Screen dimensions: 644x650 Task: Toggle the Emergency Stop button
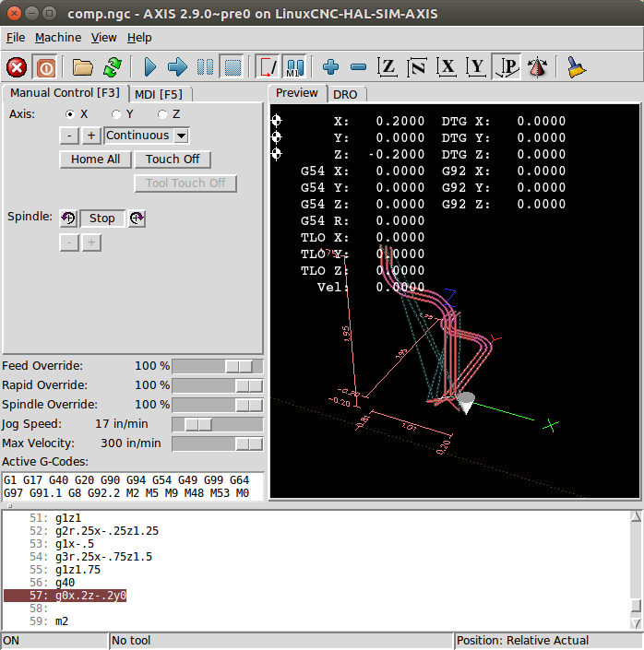[17, 67]
